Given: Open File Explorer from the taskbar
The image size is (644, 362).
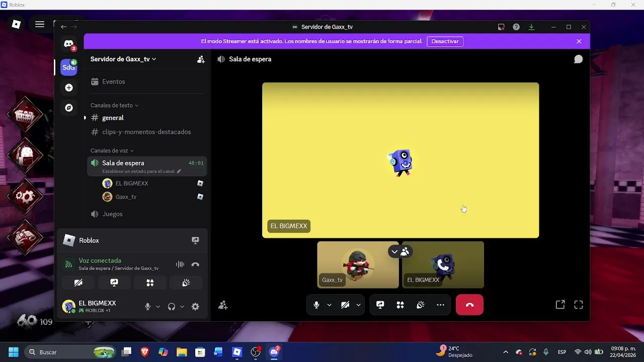Looking at the screenshot, I should [x=182, y=352].
